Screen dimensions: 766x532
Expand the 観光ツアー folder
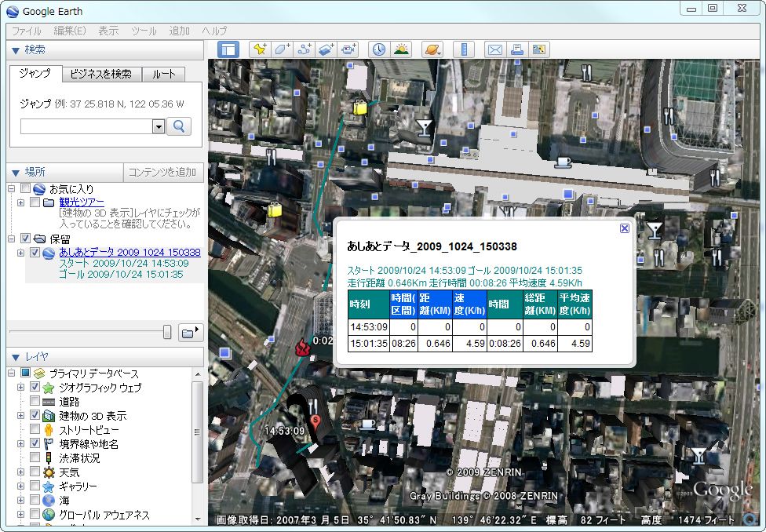point(20,202)
